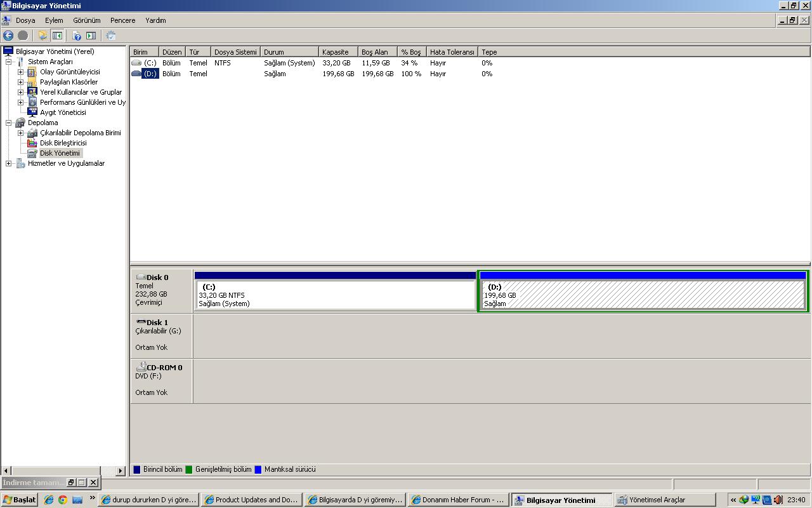812x508 pixels.
Task: Open the MMC system menu icon
Action: coord(6,20)
